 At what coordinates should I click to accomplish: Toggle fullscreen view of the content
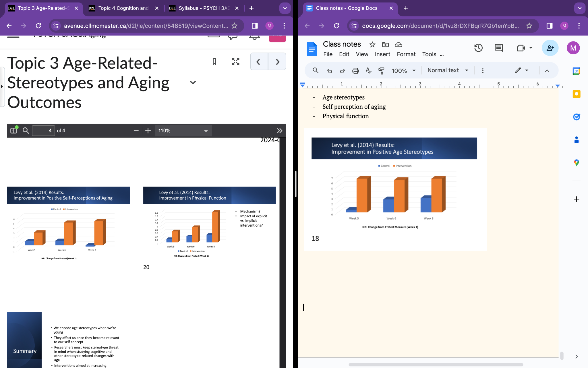click(x=235, y=62)
